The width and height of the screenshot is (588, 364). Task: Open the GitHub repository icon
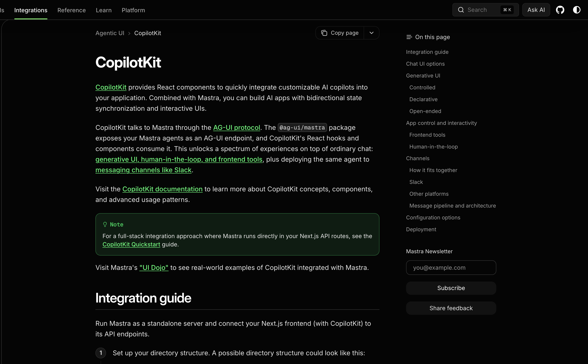pyautogui.click(x=560, y=10)
